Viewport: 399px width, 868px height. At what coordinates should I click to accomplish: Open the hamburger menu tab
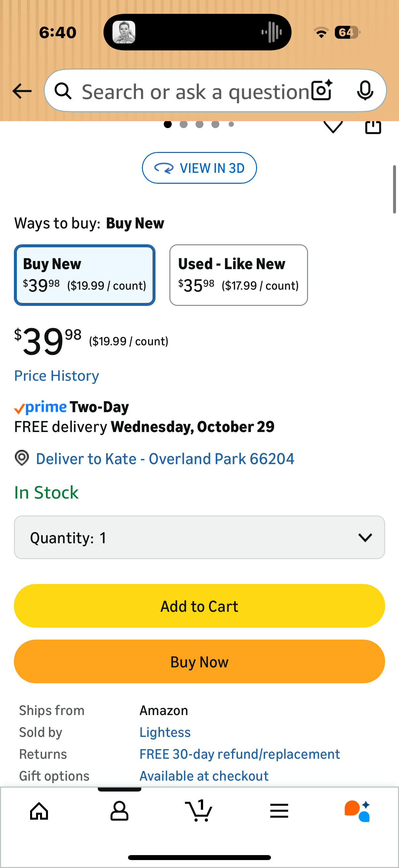tap(279, 810)
